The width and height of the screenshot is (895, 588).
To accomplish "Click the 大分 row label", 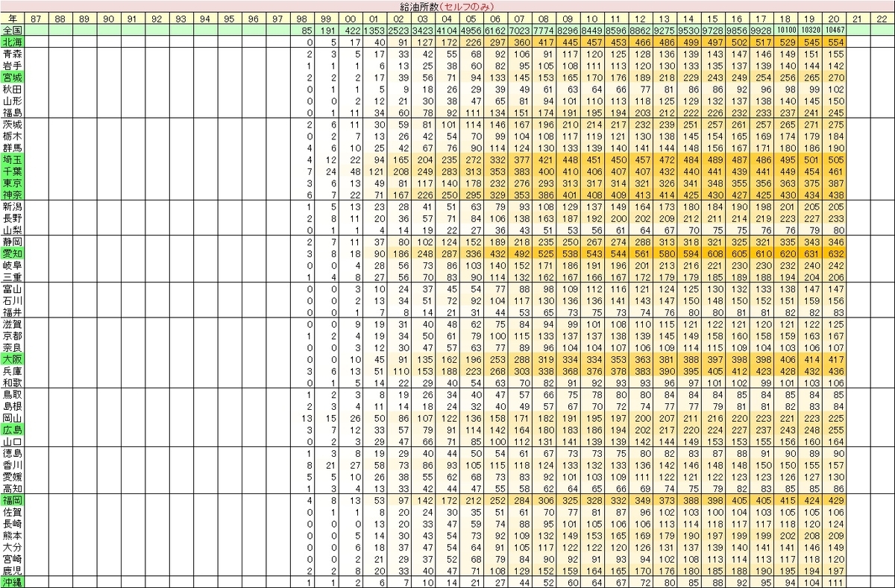I will (x=12, y=547).
